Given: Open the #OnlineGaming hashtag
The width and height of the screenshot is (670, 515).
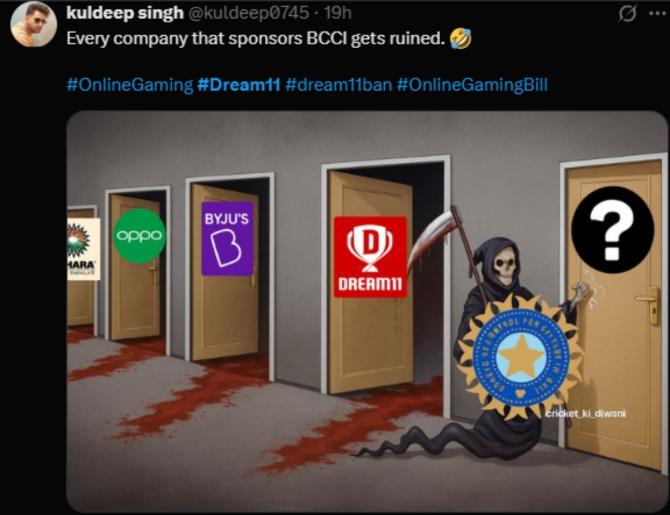Looking at the screenshot, I should pyautogui.click(x=130, y=85).
